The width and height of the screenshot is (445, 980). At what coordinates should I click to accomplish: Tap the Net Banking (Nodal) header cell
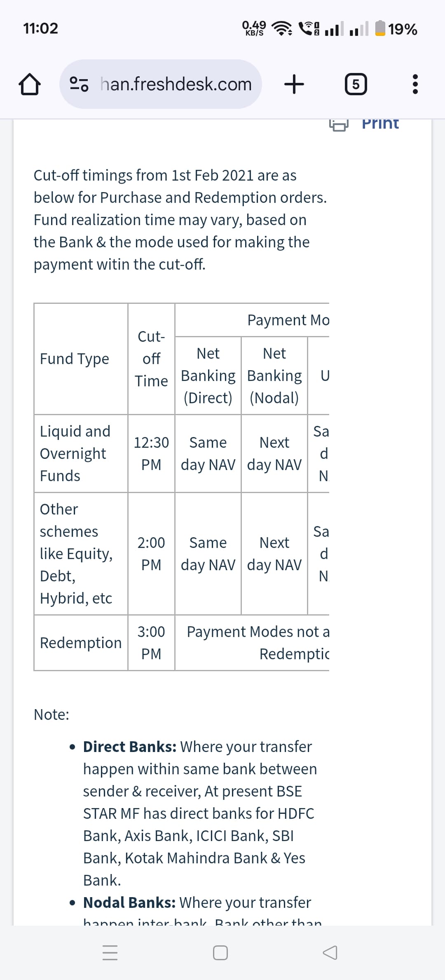[x=274, y=375]
